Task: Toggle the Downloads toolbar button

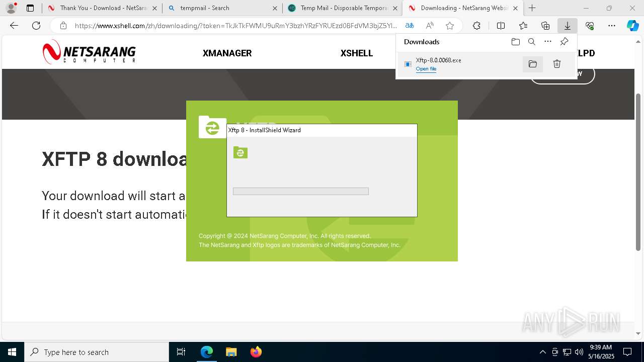Action: (568, 26)
